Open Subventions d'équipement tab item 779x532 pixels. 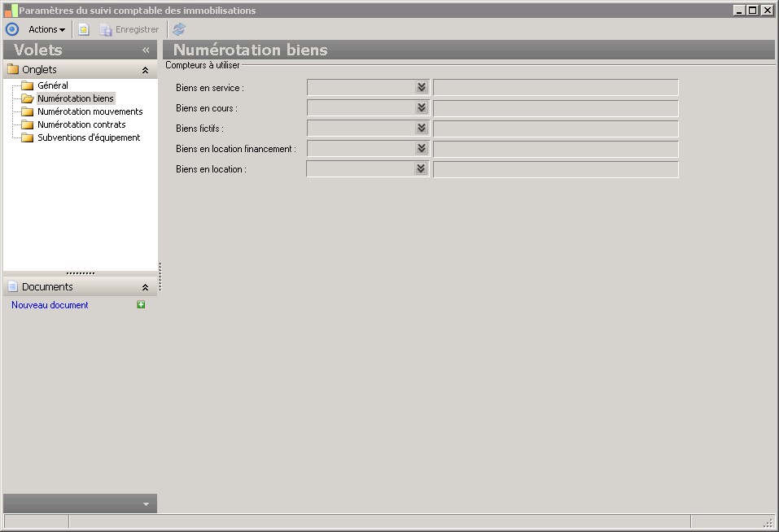pyautogui.click(x=89, y=137)
